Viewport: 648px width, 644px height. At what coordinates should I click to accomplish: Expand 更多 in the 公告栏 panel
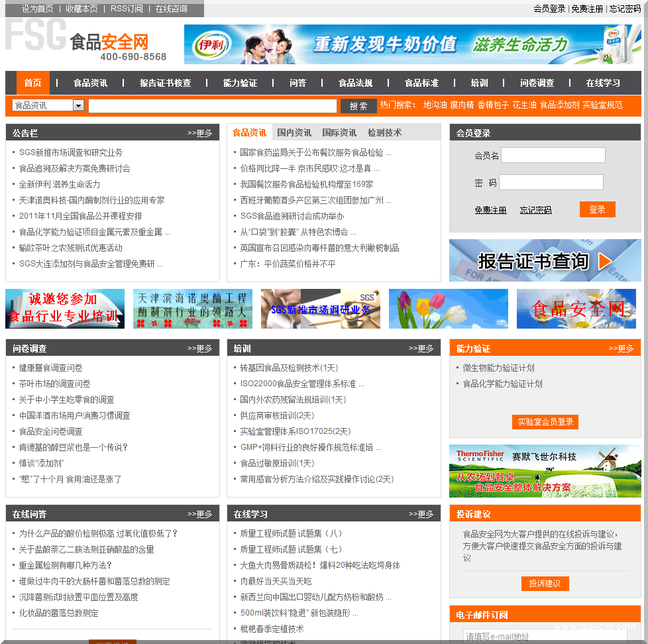click(199, 133)
